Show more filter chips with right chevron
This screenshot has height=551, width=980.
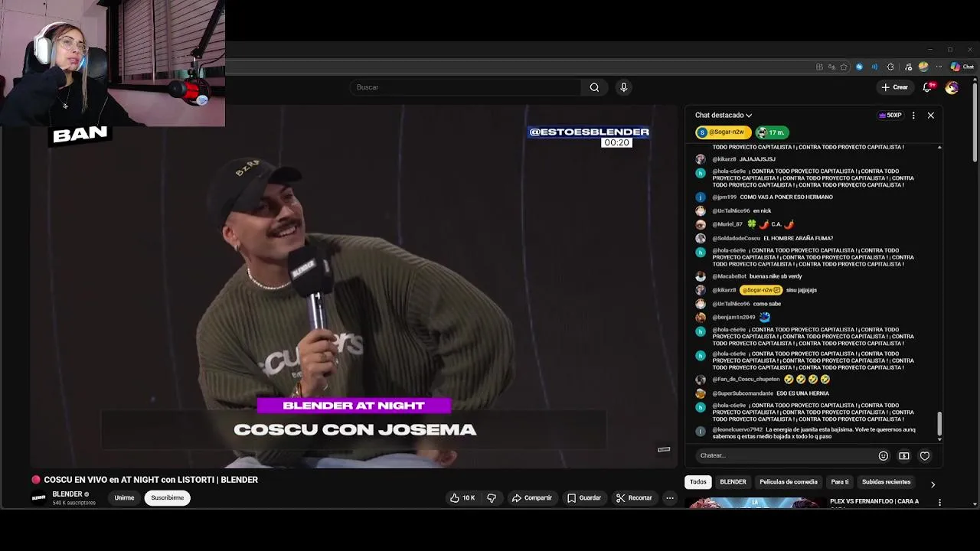tap(932, 484)
